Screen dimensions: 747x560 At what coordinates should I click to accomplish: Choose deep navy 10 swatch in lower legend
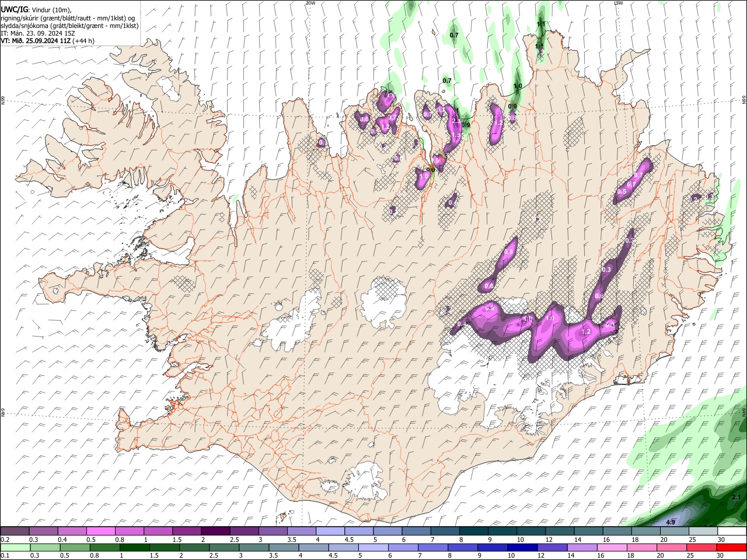522,547
